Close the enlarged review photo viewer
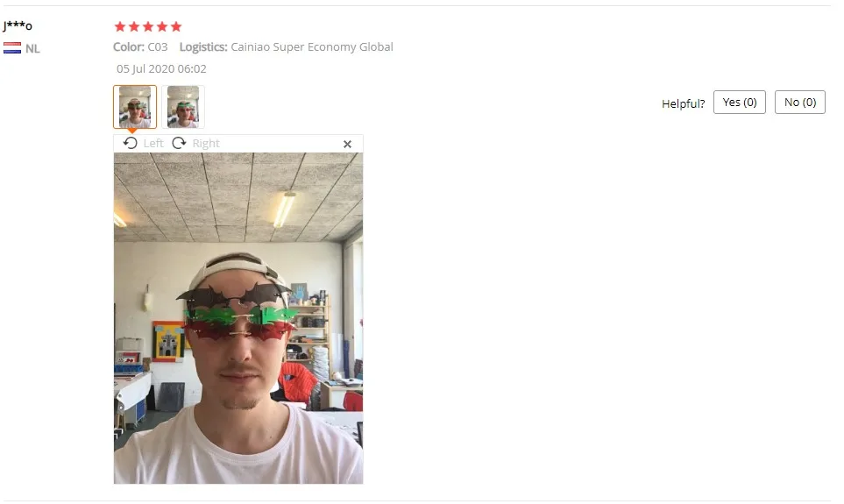Viewport: 844px width, 504px height. (x=347, y=145)
